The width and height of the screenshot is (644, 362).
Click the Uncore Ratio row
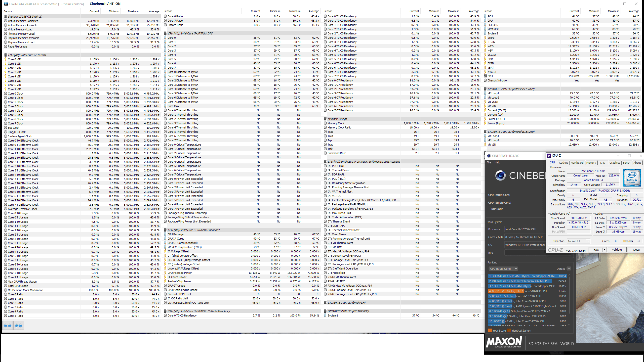tap(242, 25)
